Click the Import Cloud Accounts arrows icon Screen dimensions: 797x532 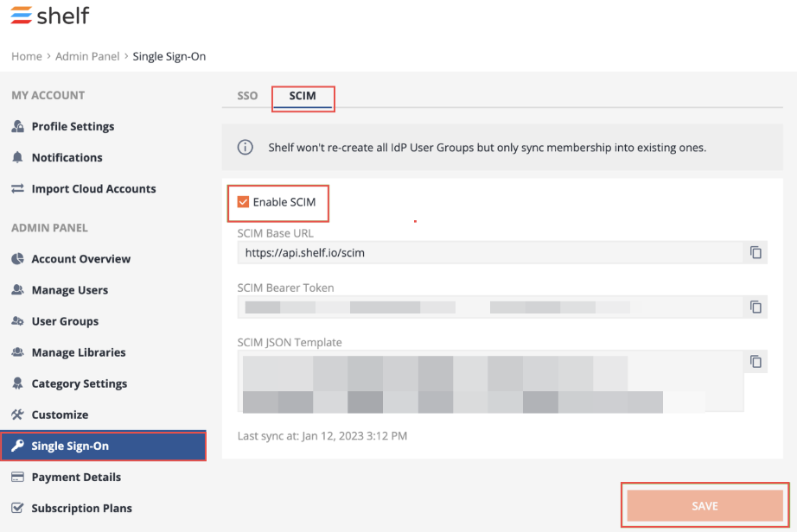tap(18, 188)
